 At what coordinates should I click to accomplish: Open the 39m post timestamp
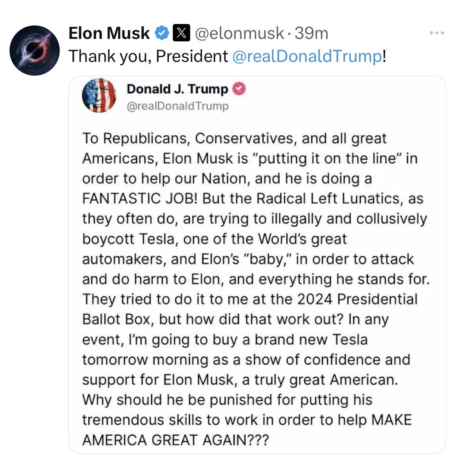(311, 33)
